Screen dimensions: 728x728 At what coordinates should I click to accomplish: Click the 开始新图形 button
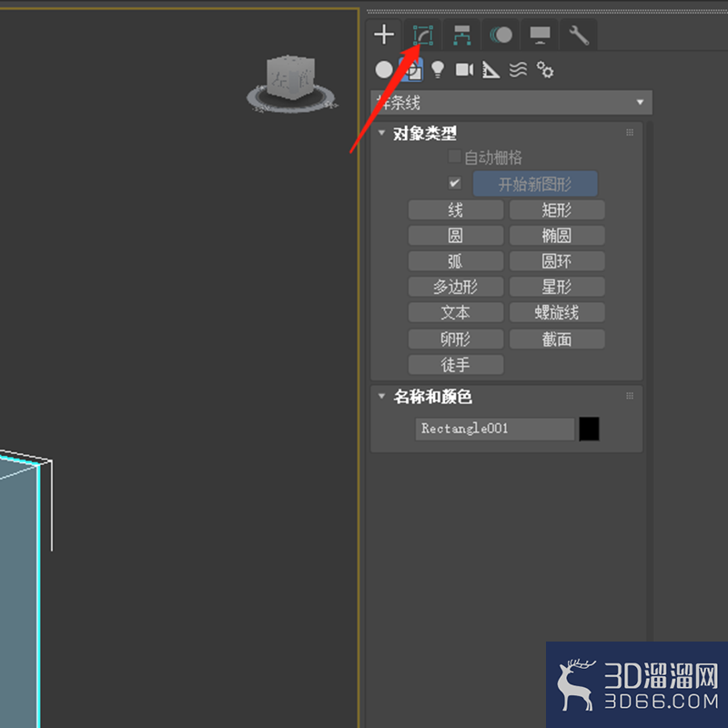tap(535, 184)
